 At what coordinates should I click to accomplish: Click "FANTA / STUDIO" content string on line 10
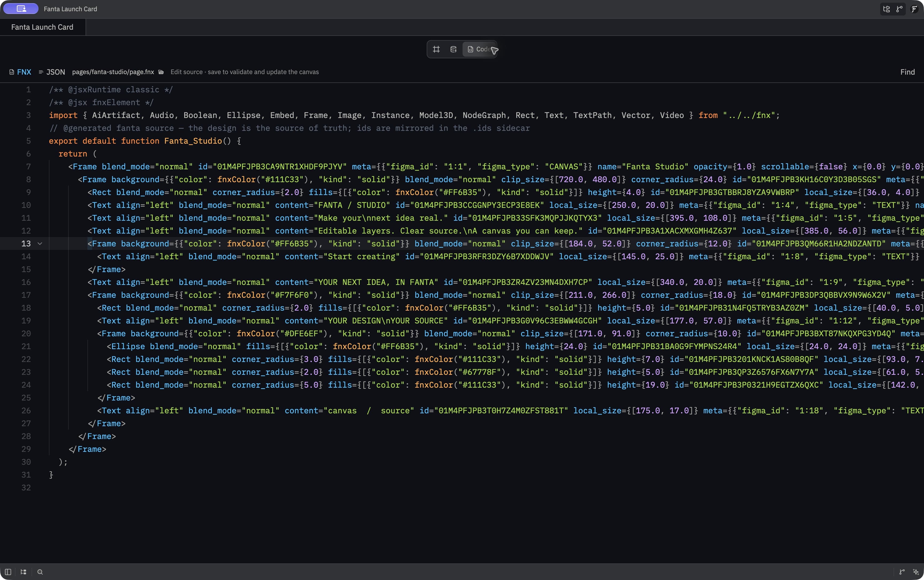tap(352, 205)
